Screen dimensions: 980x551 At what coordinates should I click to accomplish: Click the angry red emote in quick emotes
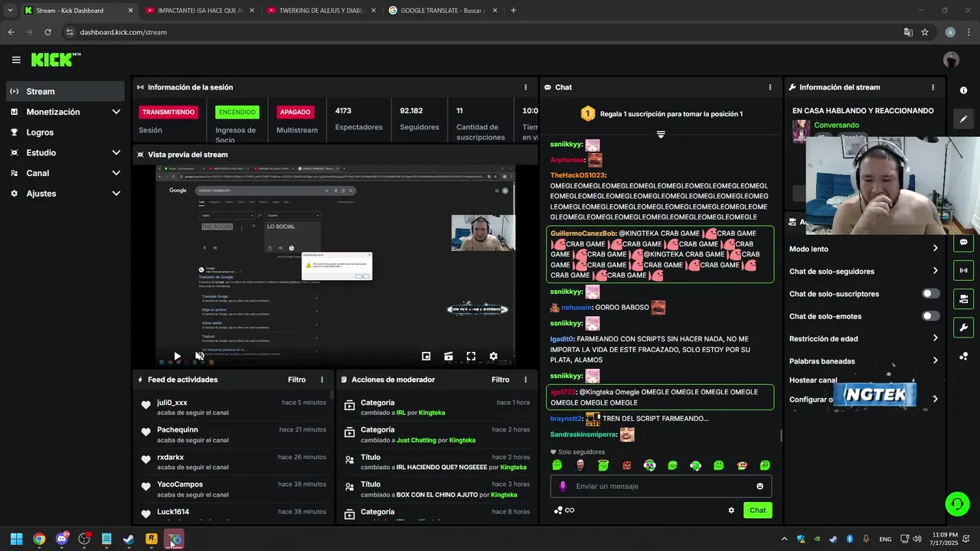click(x=626, y=465)
